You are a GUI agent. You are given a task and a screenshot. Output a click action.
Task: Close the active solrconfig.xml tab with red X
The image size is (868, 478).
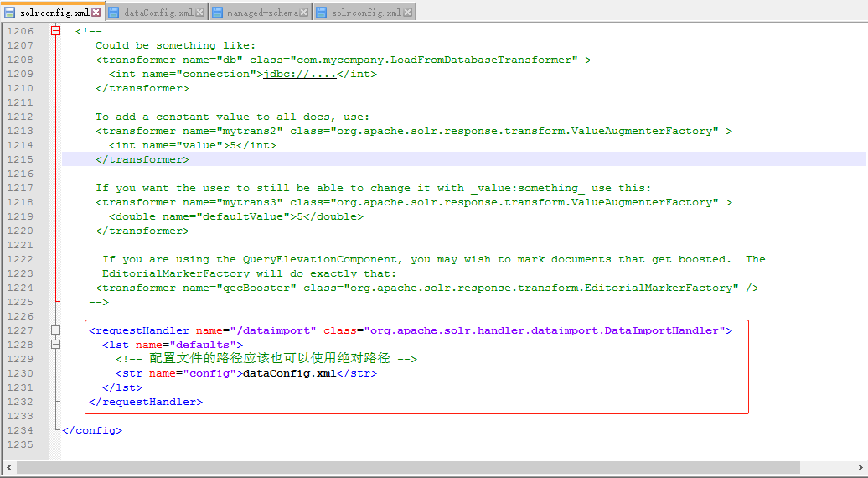point(96,13)
